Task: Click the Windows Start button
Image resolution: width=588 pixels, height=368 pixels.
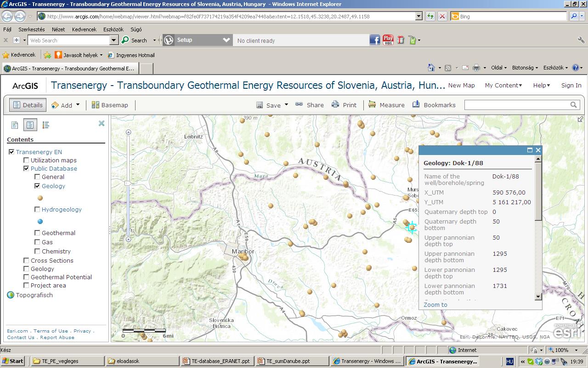Action: point(13,361)
